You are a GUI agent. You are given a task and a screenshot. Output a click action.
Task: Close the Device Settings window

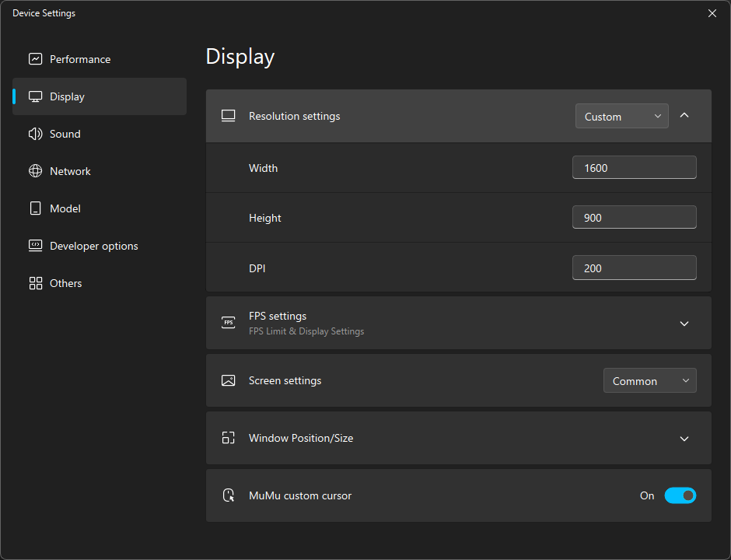tap(712, 13)
